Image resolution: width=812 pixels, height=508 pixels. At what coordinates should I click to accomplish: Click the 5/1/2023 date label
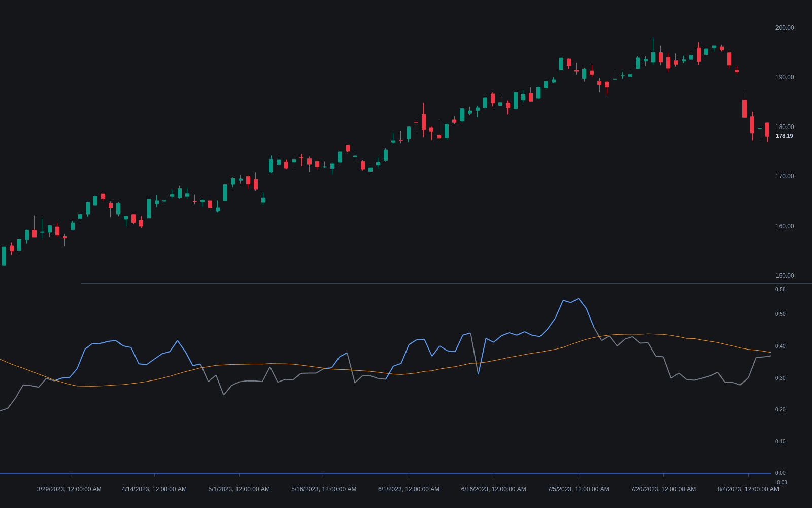click(239, 489)
